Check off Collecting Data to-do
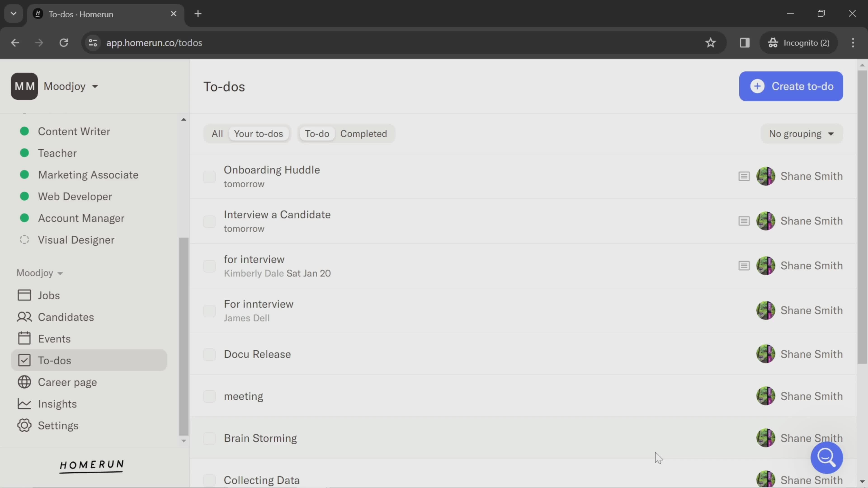This screenshot has height=488, width=868. pyautogui.click(x=209, y=481)
